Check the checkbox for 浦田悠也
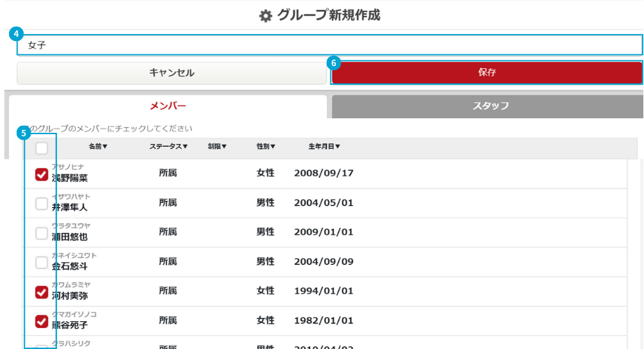The image size is (644, 349). pyautogui.click(x=42, y=233)
